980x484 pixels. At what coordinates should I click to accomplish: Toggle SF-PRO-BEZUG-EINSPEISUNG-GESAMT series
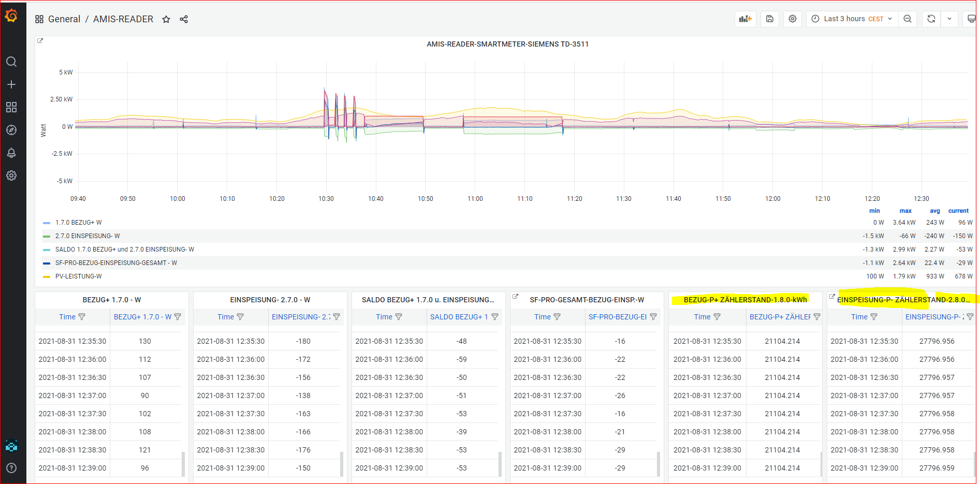point(116,263)
